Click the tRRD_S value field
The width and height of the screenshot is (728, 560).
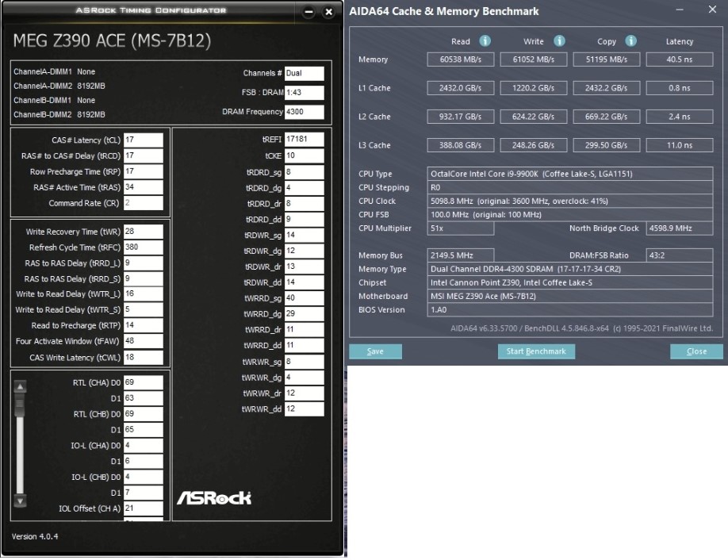point(144,278)
